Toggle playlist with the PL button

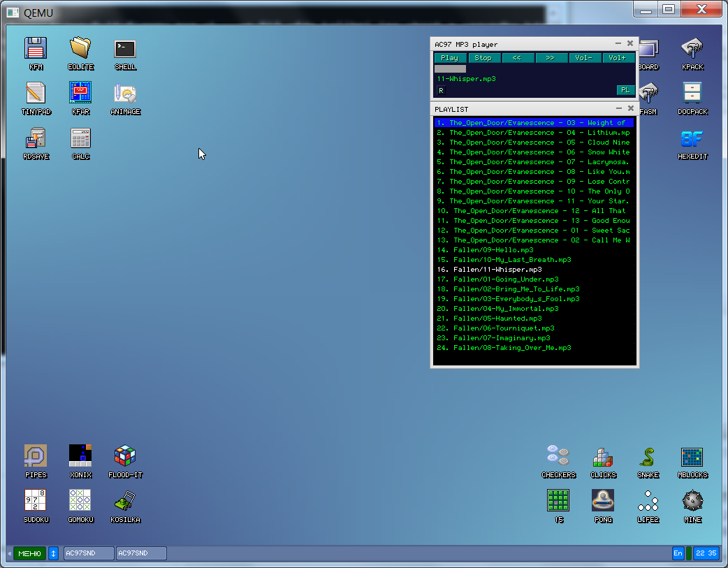[x=625, y=90]
